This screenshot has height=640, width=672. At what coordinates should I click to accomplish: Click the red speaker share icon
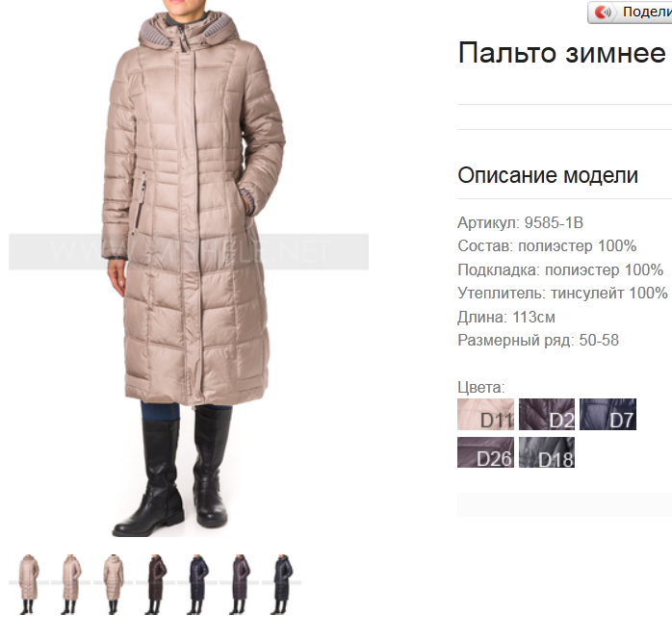pyautogui.click(x=603, y=12)
